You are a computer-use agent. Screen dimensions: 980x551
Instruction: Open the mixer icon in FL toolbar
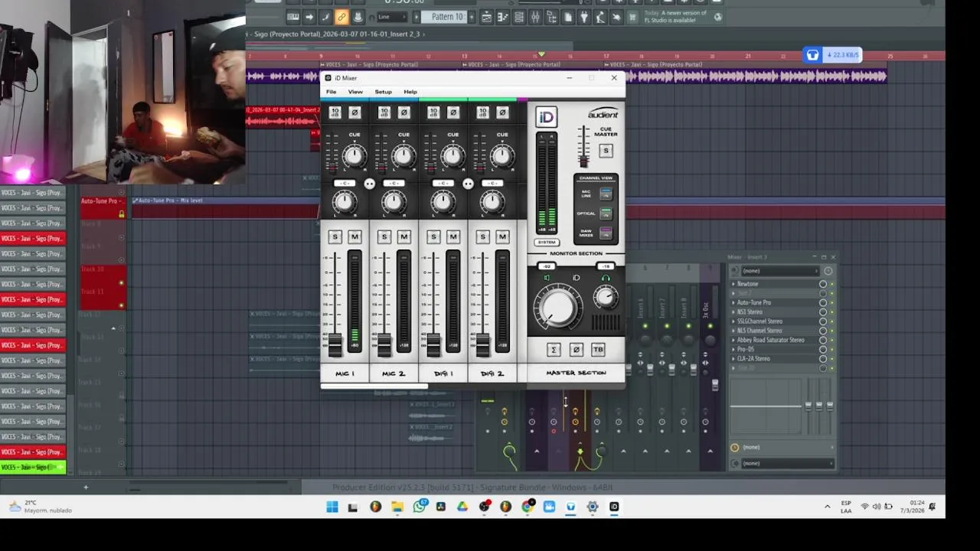point(535,17)
